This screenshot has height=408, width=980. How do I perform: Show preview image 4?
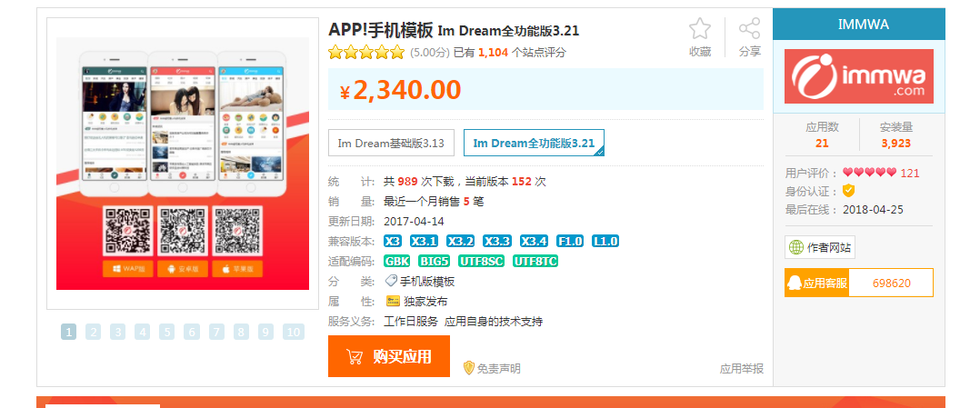(x=143, y=332)
